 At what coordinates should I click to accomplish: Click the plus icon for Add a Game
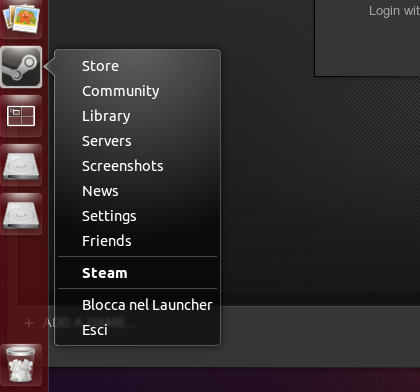click(x=29, y=323)
